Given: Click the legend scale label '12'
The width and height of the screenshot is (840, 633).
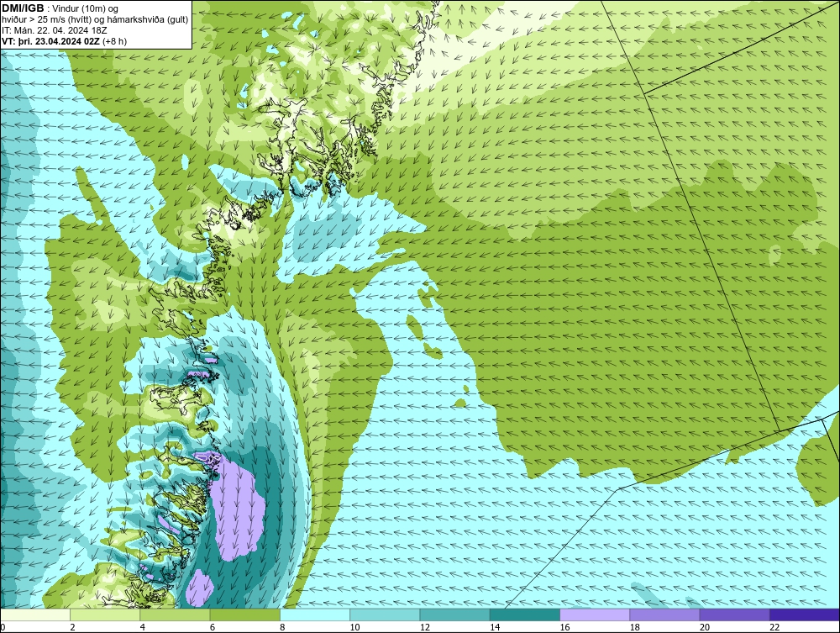Looking at the screenshot, I should click(x=425, y=627).
